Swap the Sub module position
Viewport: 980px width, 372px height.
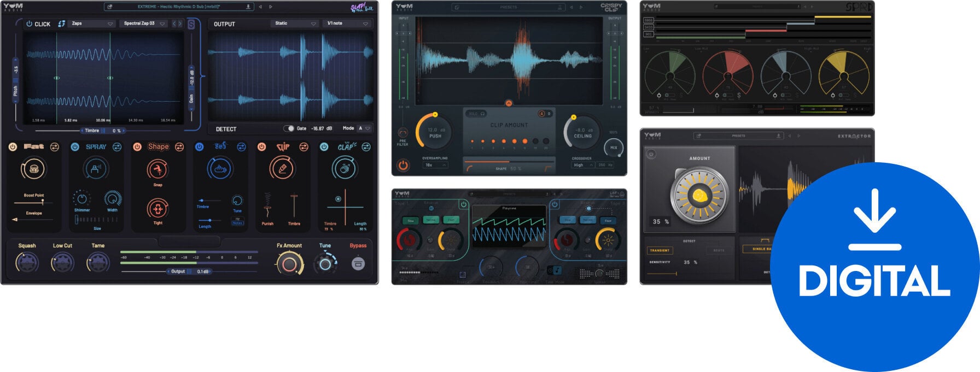(241, 147)
